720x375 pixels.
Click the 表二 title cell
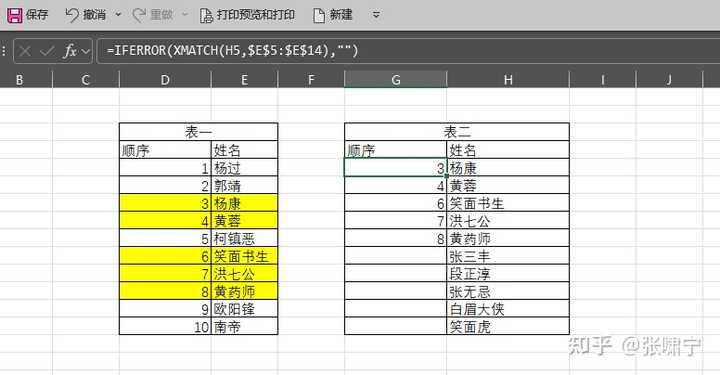457,132
